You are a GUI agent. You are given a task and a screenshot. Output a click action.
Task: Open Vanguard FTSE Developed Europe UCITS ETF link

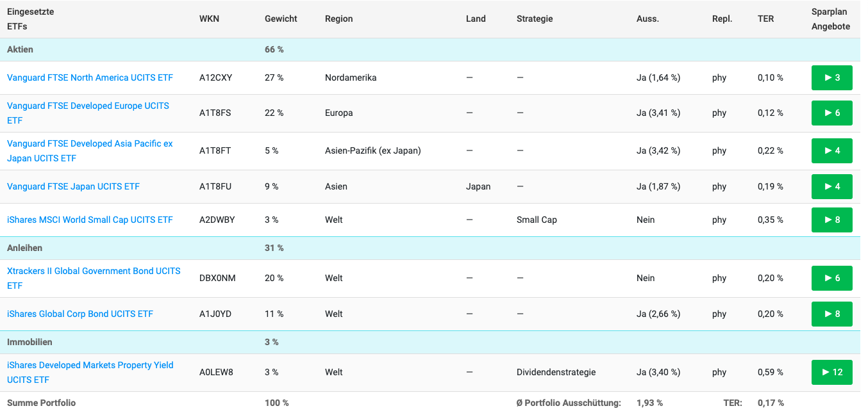[x=88, y=106]
